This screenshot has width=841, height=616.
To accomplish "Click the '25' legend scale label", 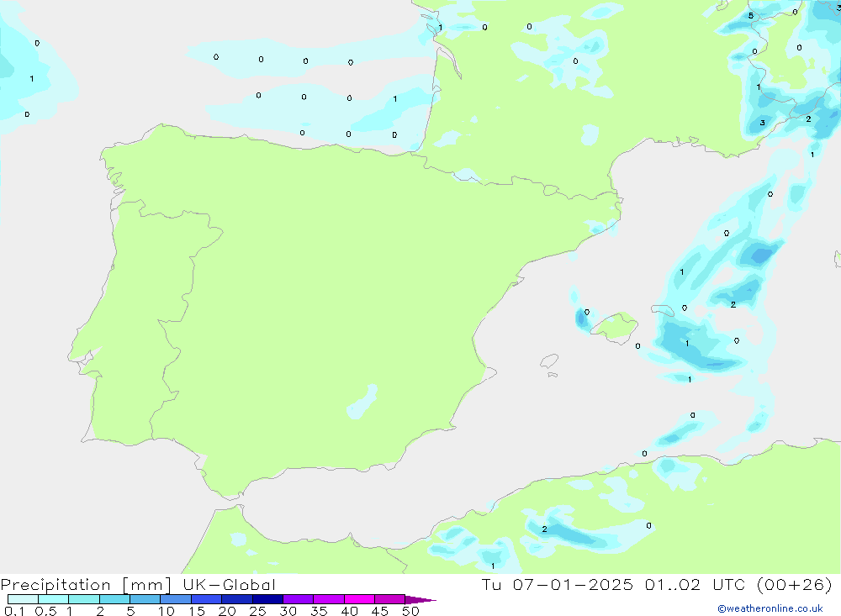I will coord(257,611).
